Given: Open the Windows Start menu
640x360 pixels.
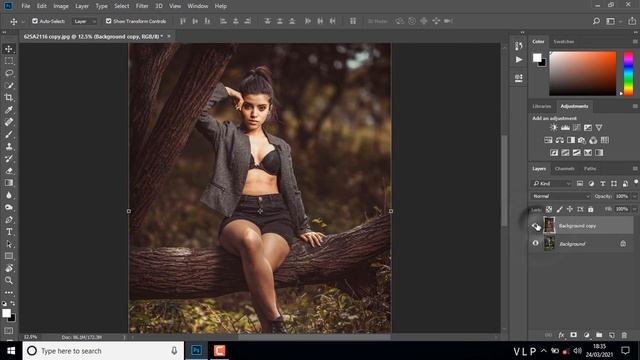Looking at the screenshot, I should pyautogui.click(x=11, y=351).
